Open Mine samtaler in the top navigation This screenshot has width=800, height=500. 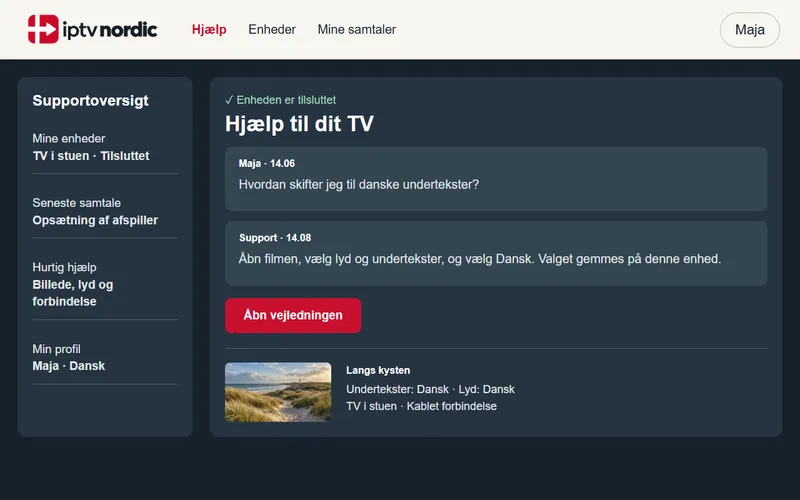[357, 30]
